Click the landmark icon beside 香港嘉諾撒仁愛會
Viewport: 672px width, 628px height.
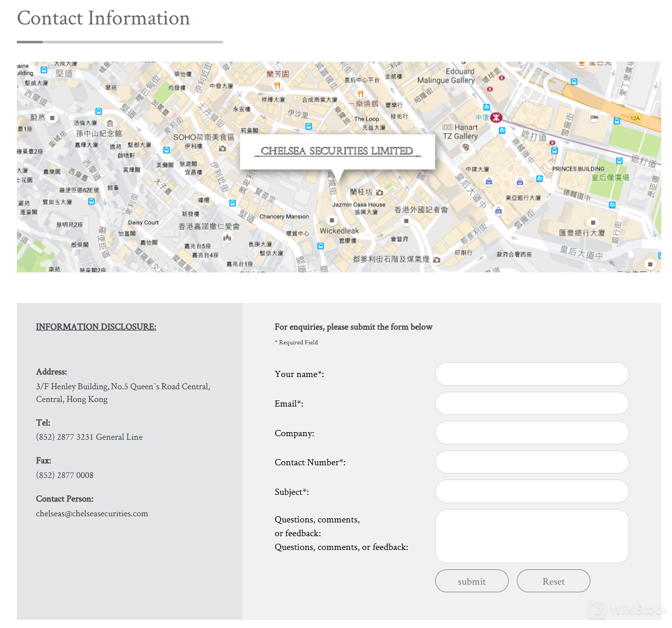click(x=227, y=238)
